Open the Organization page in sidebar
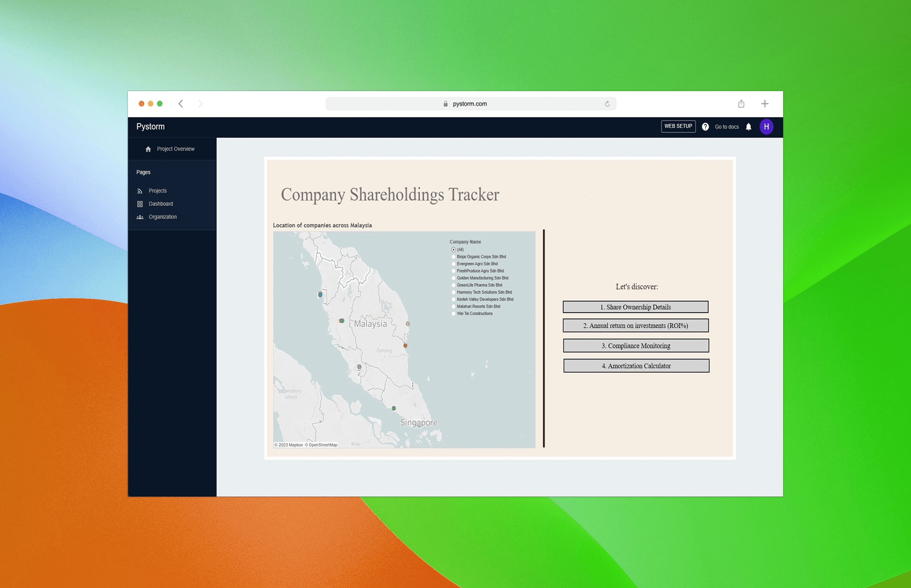The image size is (911, 588). click(x=163, y=217)
